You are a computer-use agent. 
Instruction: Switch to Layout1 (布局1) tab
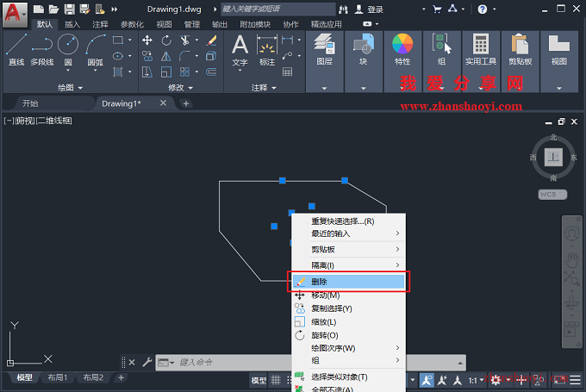coord(57,378)
